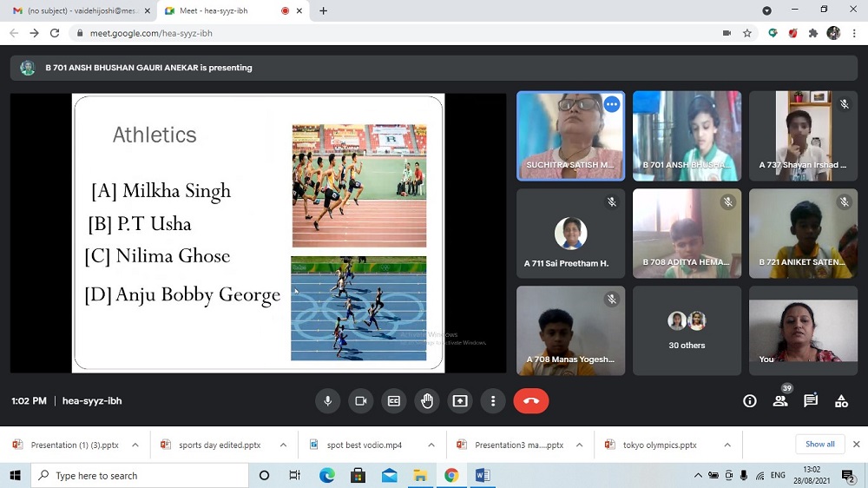Turn the camera on or off
This screenshot has width=868, height=488.
[360, 401]
